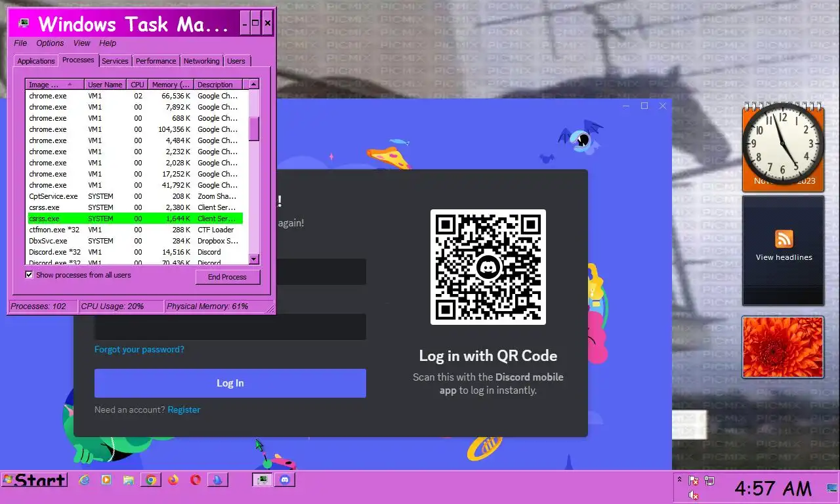The height and width of the screenshot is (504, 840).
Task: Switch to the Performance tab
Action: 156,61
